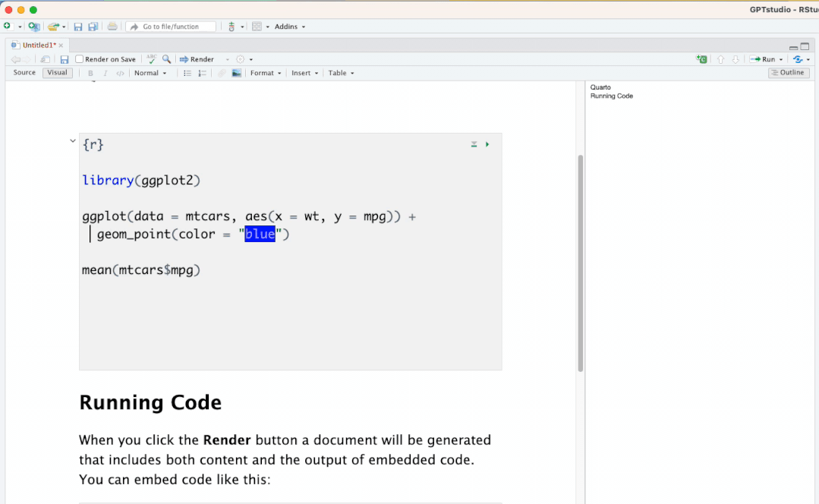819x504 pixels.
Task: Collapse the R code chunk with the chevron
Action: tap(73, 141)
